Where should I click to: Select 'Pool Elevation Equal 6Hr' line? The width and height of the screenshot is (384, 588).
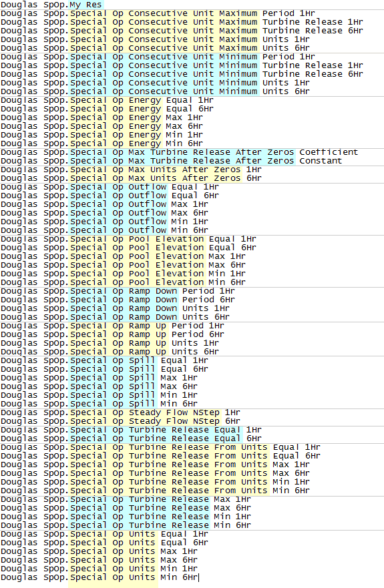click(x=128, y=248)
